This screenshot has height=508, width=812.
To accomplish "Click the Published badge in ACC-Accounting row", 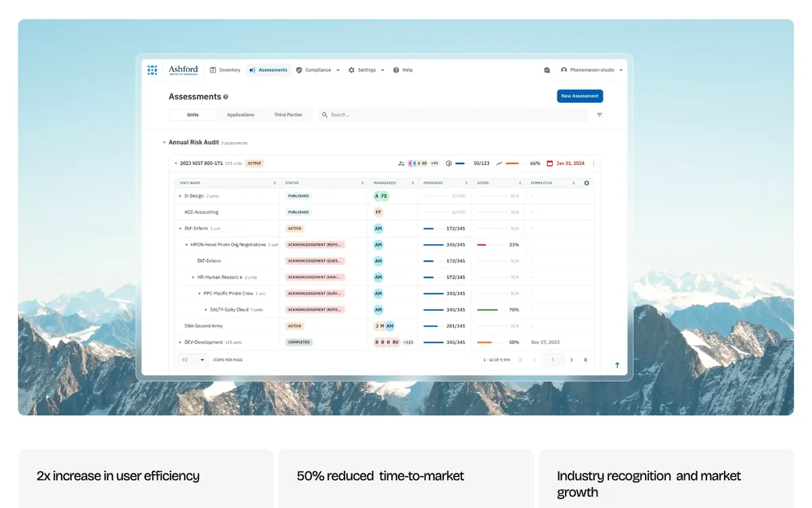I will coord(298,212).
